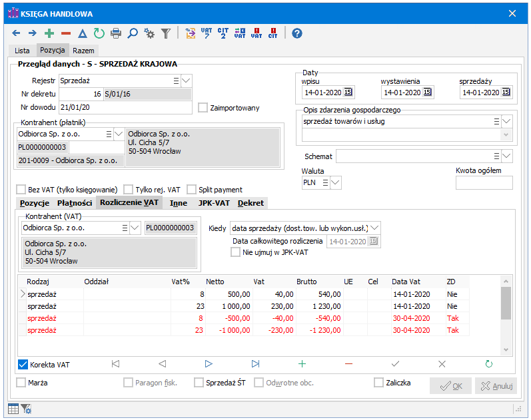The height and width of the screenshot is (420, 531).
Task: Click the red alert CIT icon
Action: 273,33
